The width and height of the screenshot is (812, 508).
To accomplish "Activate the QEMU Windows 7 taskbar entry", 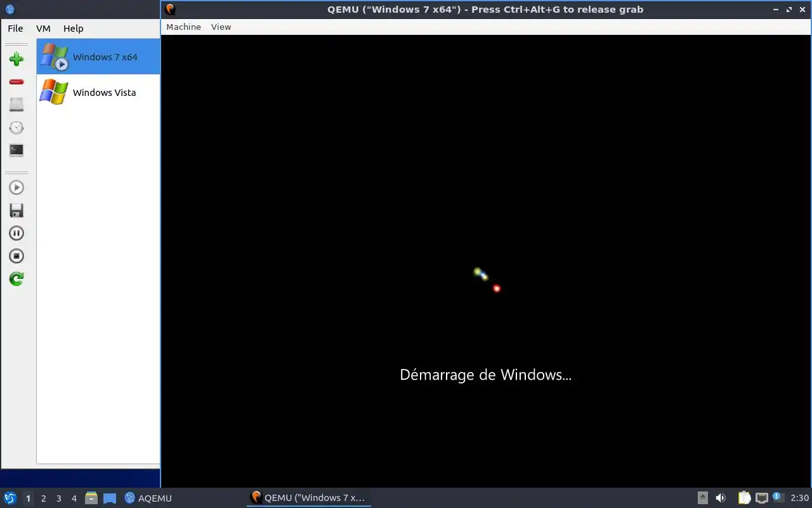I will point(308,498).
